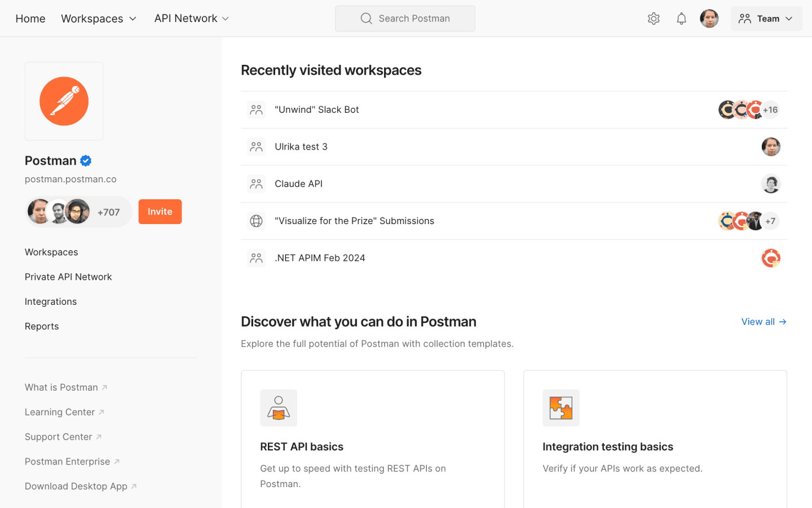Open Integrations in the sidebar
812x508 pixels.
click(x=51, y=302)
